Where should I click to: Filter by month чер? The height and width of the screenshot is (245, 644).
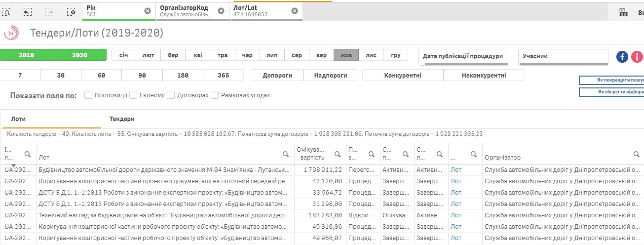point(247,55)
